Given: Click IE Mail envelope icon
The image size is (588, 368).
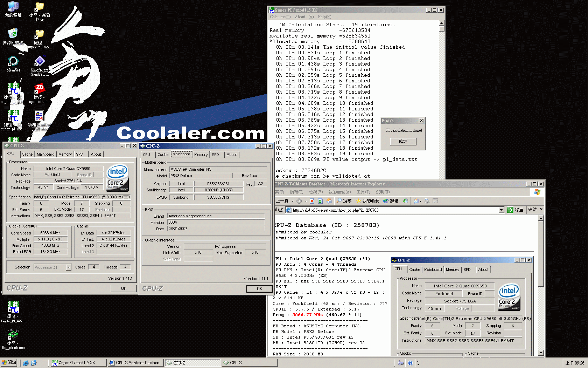Looking at the screenshot, I should [x=416, y=201].
